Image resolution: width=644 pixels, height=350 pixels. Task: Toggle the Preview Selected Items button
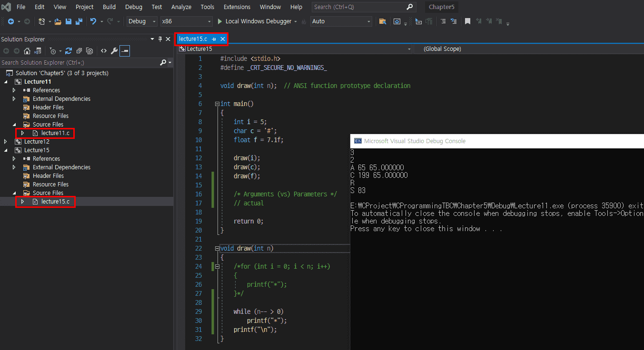125,51
